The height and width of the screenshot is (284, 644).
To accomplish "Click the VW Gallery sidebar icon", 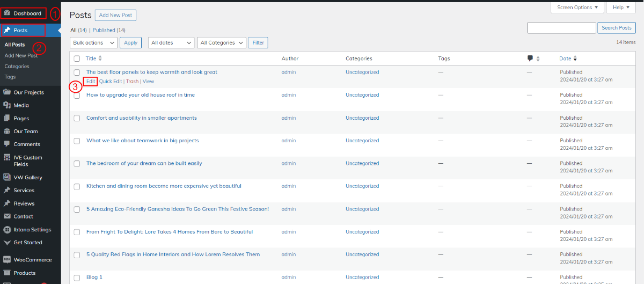I will click(7, 177).
